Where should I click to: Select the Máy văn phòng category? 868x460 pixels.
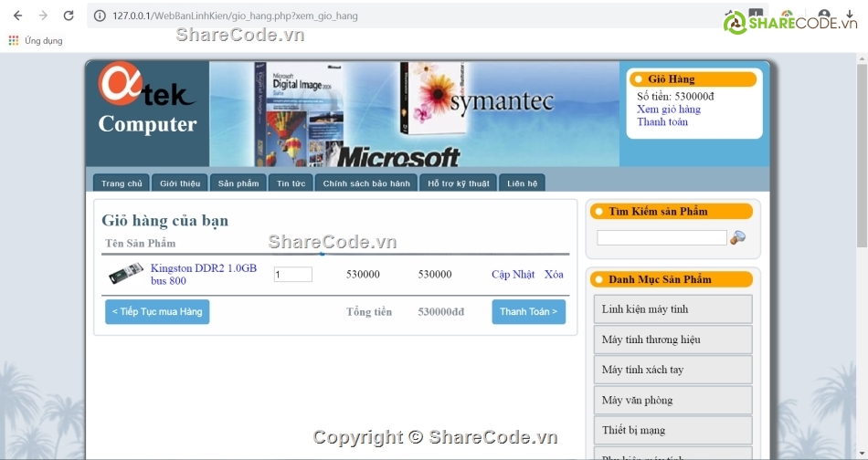coord(673,400)
